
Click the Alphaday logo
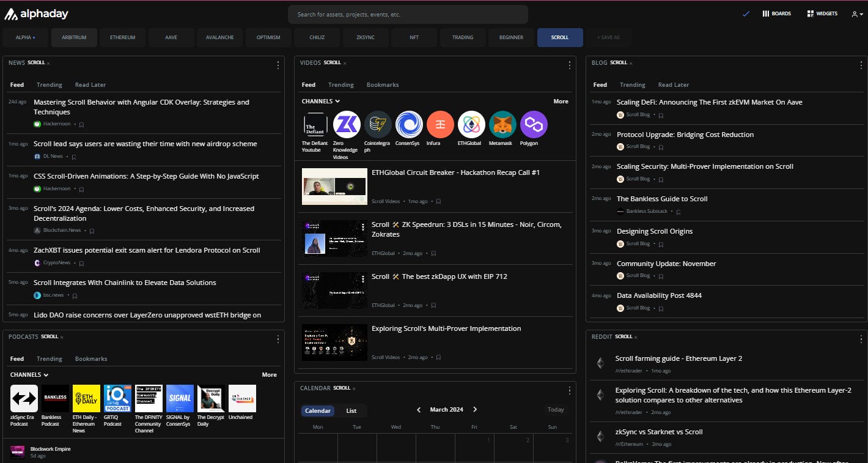coord(37,14)
